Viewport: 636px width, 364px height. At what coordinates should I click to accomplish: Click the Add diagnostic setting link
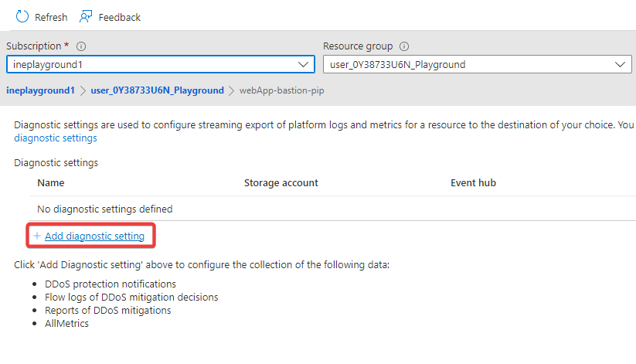(94, 236)
